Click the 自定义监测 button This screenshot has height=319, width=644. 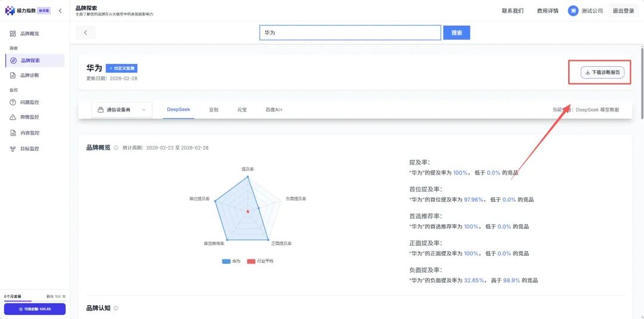coord(122,68)
